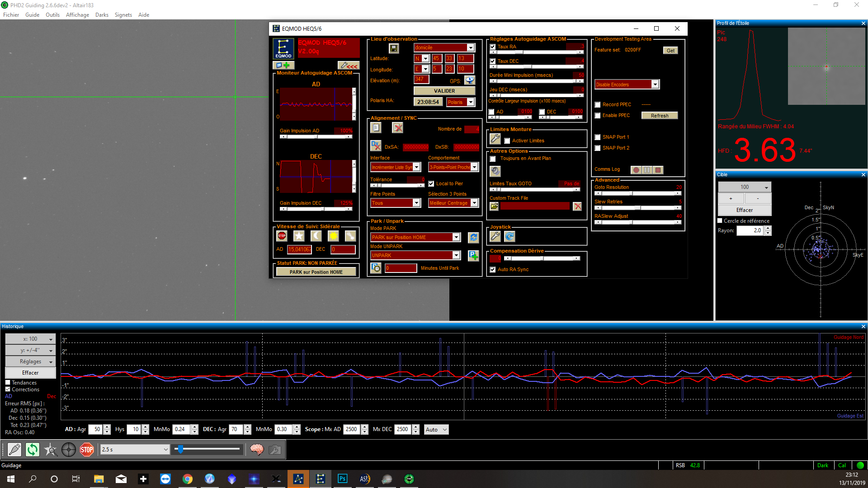This screenshot has width=868, height=488.
Task: Click the Get feature set button
Action: click(x=670, y=51)
